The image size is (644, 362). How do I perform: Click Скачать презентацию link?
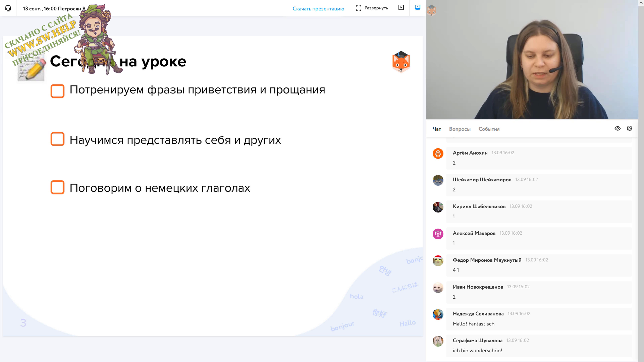click(x=318, y=9)
